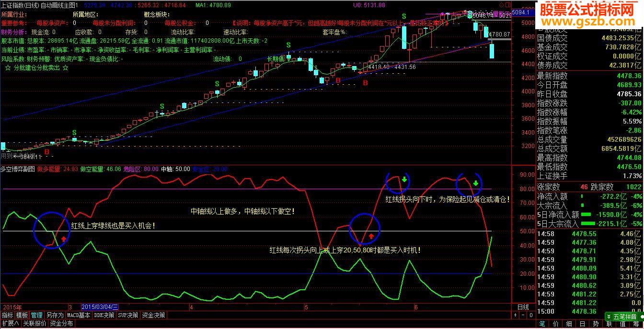
Task: Select the 筹 tab in quote panel
Action: (x=636, y=324)
